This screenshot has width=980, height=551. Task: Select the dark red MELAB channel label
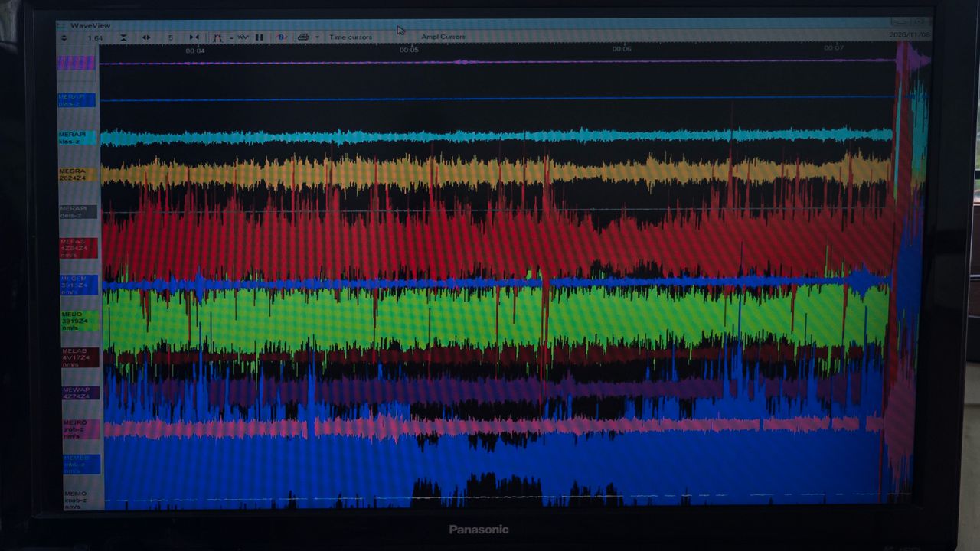coord(80,357)
